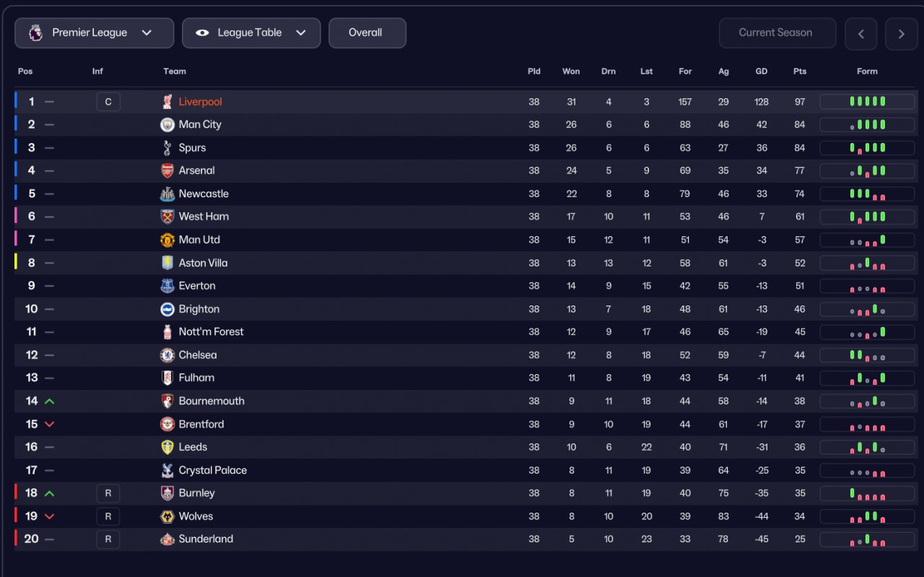
Task: Click the Arsenal crest icon
Action: 167,171
